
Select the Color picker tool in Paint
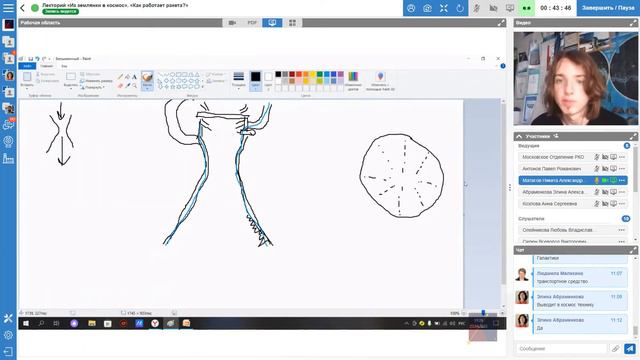pyautogui.click(x=127, y=86)
